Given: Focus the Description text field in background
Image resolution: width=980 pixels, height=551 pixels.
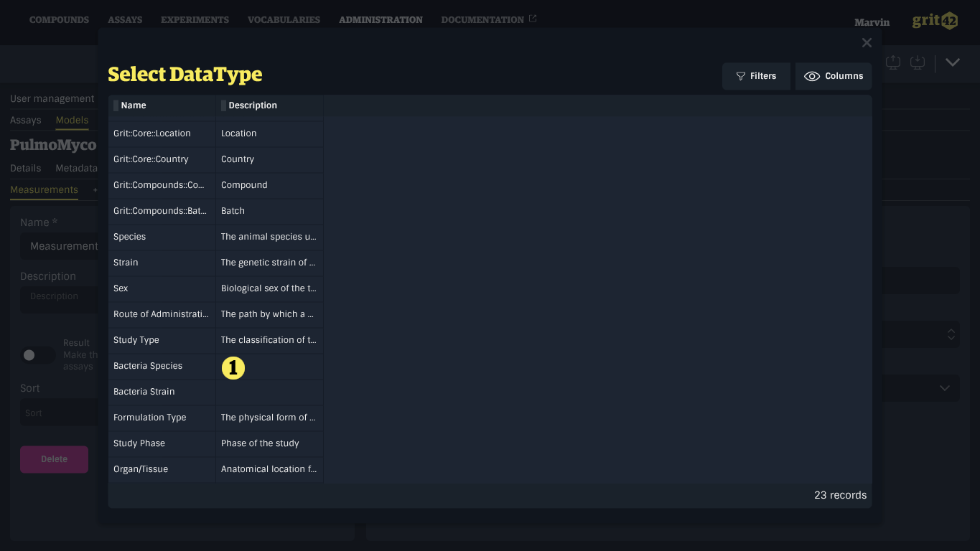Looking at the screenshot, I should click(59, 299).
